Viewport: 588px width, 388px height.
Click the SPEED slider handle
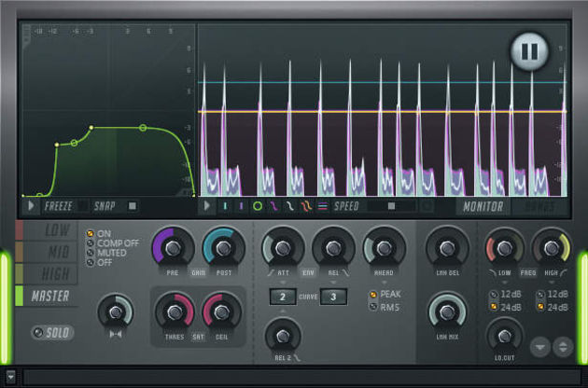pyautogui.click(x=391, y=206)
